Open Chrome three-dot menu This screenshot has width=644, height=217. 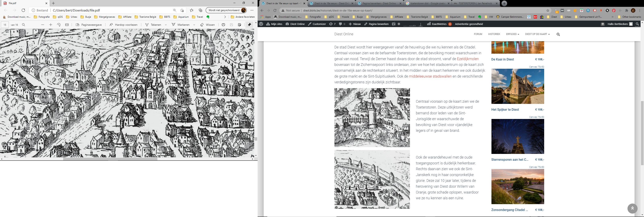640,10
